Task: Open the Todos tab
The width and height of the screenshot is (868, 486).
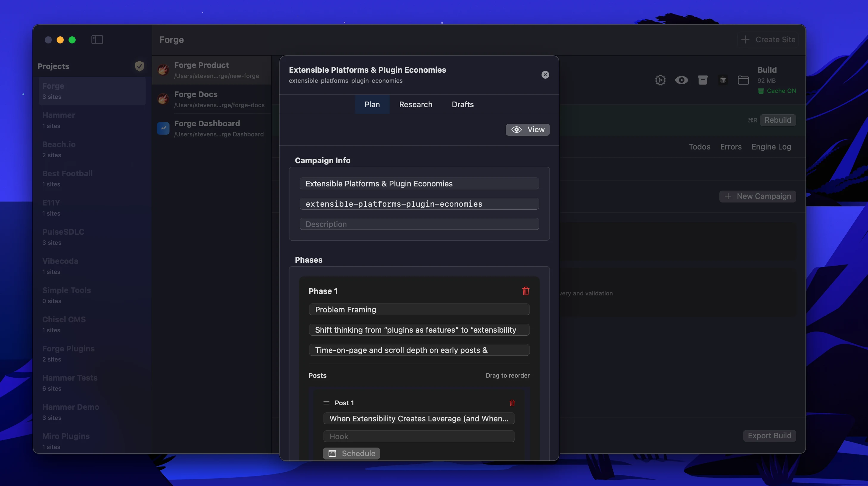Action: tap(699, 147)
